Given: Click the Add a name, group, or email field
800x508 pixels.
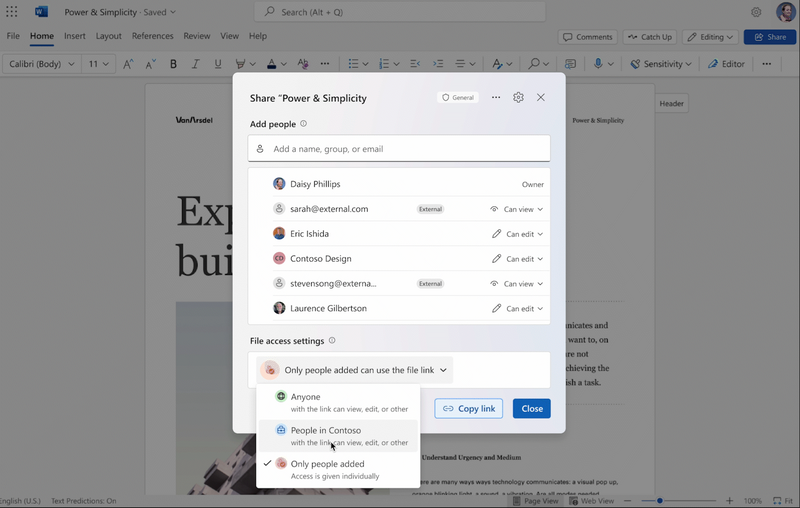Looking at the screenshot, I should [x=399, y=148].
